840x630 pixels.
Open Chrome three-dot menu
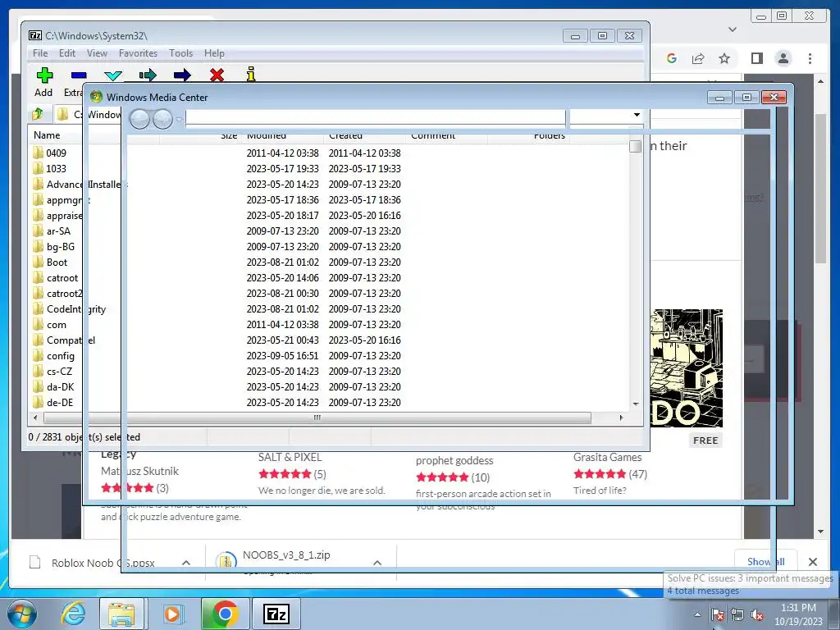coord(810,58)
